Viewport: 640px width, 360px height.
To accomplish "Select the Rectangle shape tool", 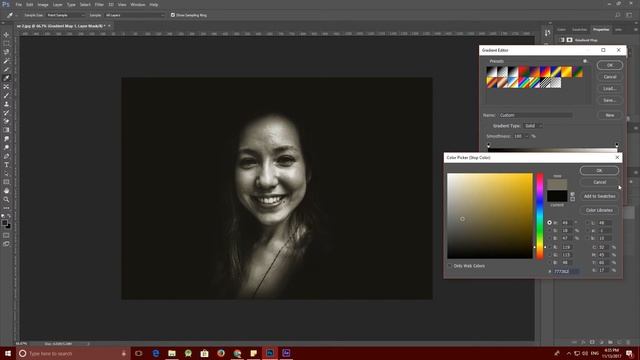I will coord(6,182).
